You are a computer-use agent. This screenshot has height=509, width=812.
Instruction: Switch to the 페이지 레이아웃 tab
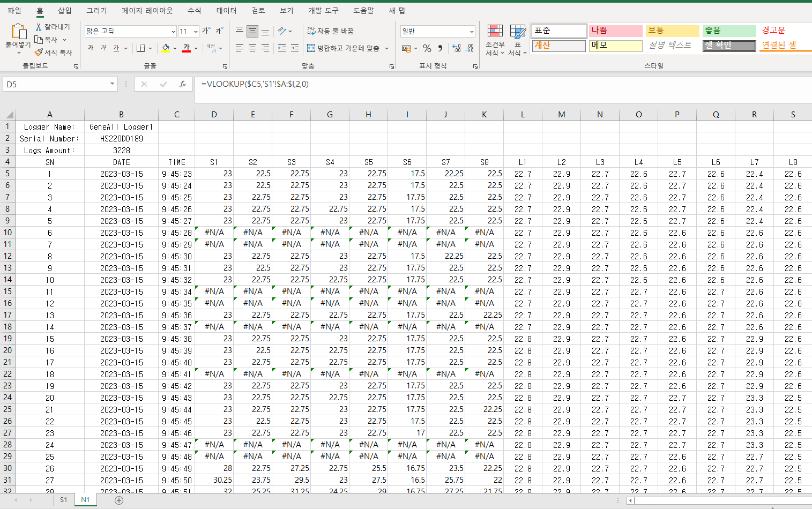pyautogui.click(x=147, y=10)
